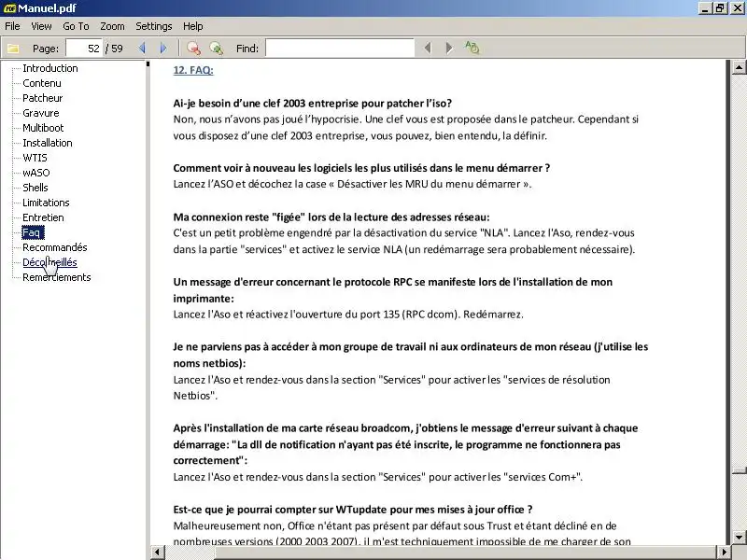The height and width of the screenshot is (560, 747).
Task: Find previous match with gray left arrow
Action: click(x=428, y=49)
